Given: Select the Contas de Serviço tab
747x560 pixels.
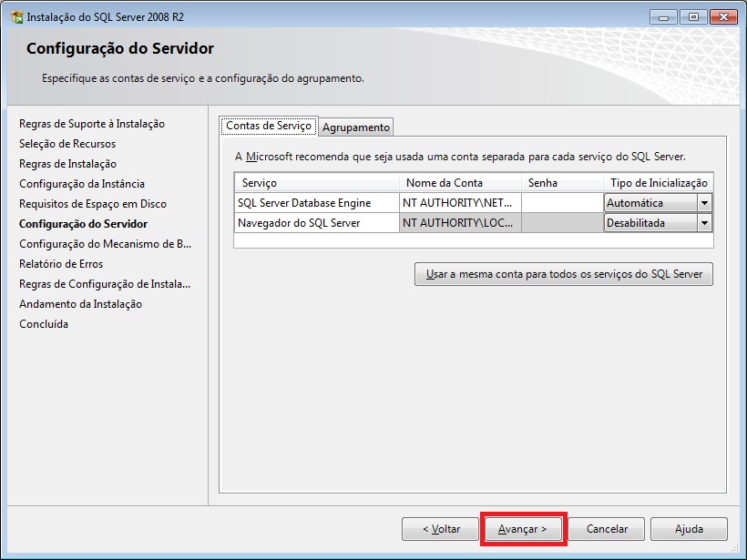Looking at the screenshot, I should [269, 126].
